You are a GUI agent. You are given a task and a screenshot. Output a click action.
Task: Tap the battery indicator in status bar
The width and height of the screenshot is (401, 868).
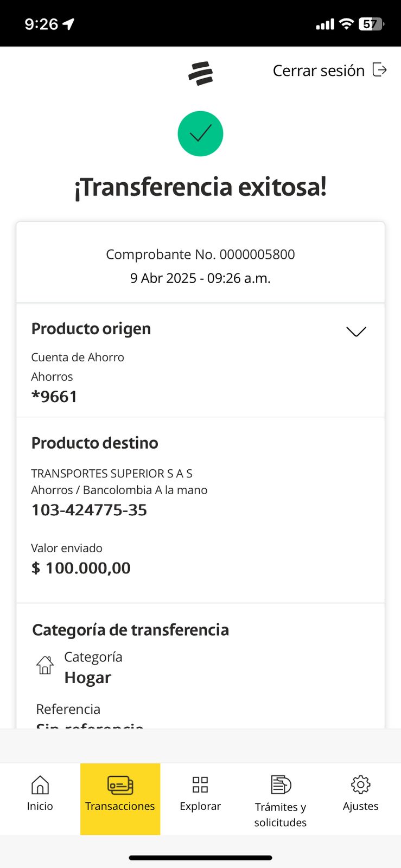tap(371, 24)
